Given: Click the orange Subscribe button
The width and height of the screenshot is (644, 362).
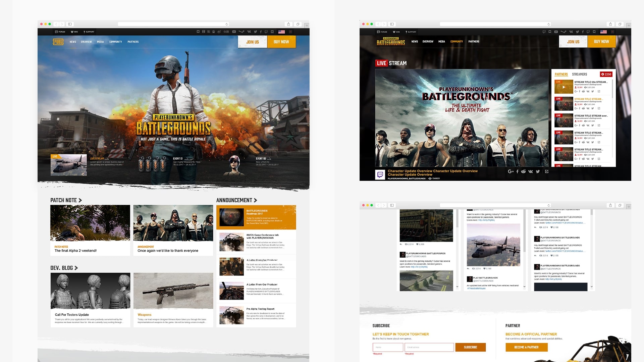Looking at the screenshot, I should (x=470, y=347).
